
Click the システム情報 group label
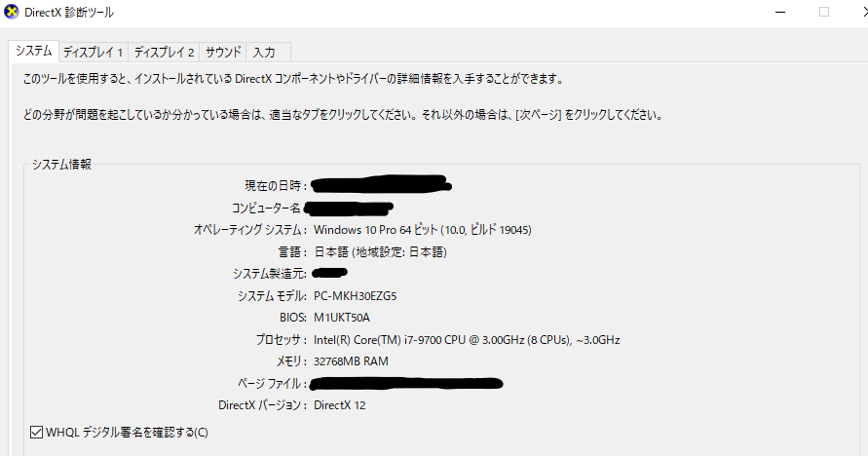[x=61, y=165]
